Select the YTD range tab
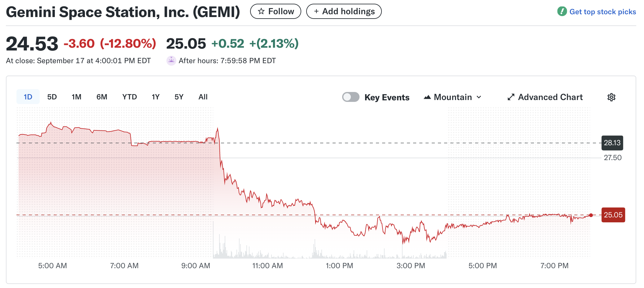644x288 pixels. coord(130,97)
